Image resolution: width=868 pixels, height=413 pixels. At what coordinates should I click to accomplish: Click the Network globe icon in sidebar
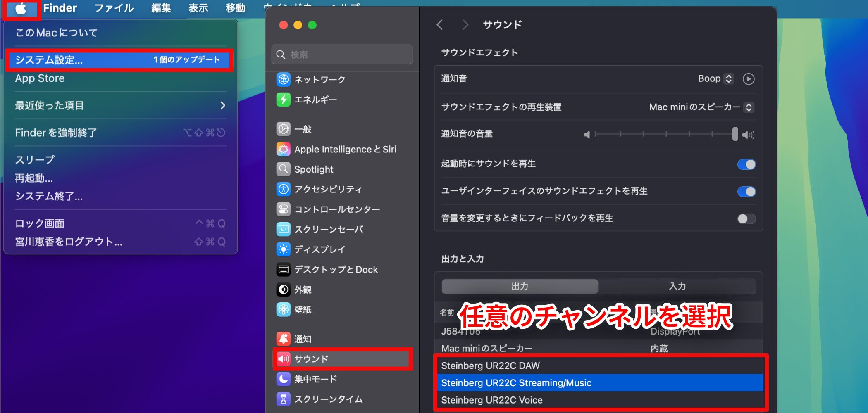coord(284,79)
